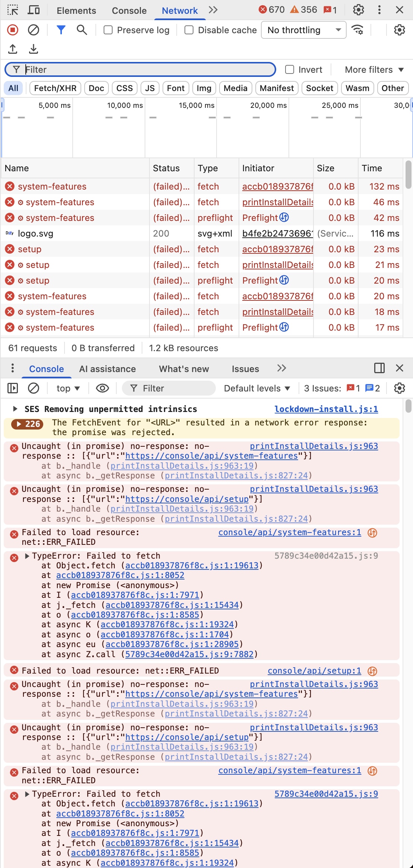
Task: Open the Default levels dropdown
Action: coord(257,388)
